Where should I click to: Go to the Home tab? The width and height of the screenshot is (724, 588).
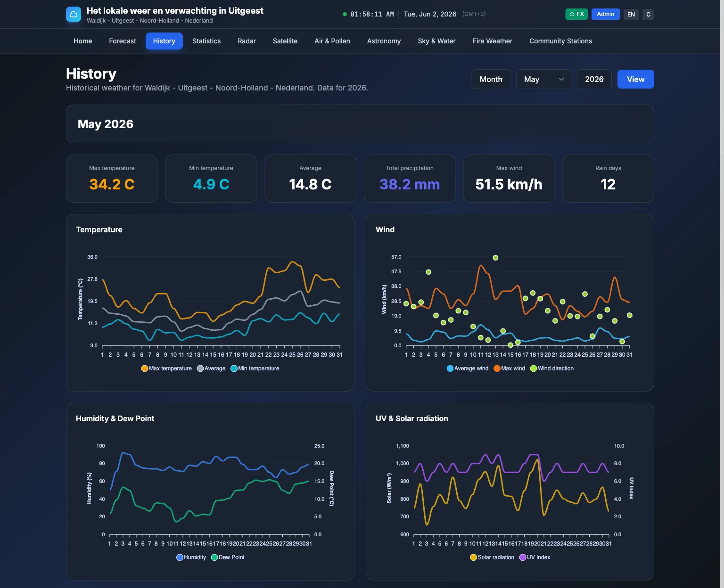(83, 41)
